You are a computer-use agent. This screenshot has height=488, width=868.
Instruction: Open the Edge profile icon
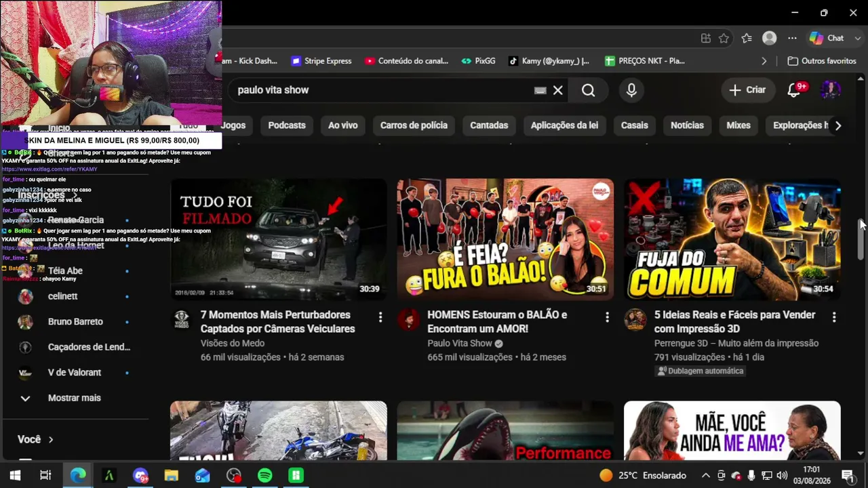coord(769,39)
